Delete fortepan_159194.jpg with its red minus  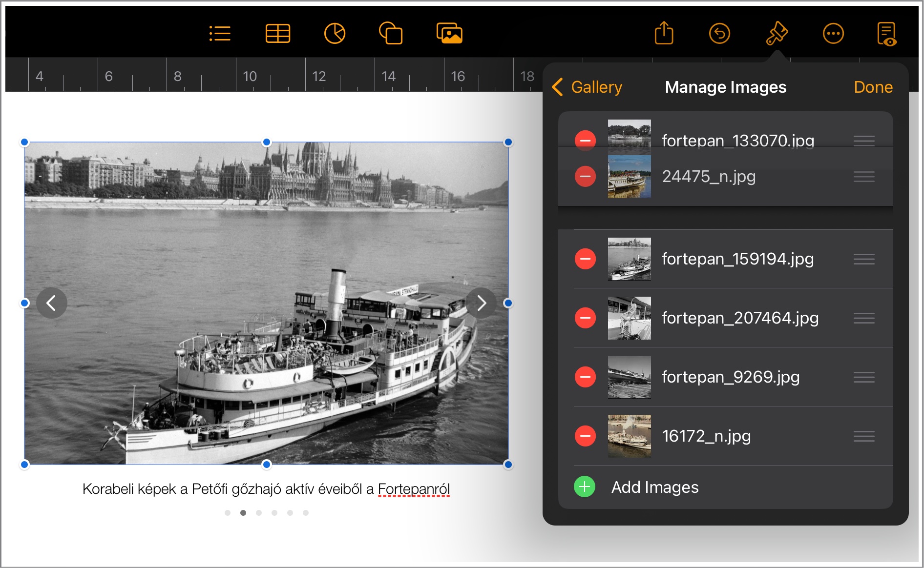(x=585, y=259)
